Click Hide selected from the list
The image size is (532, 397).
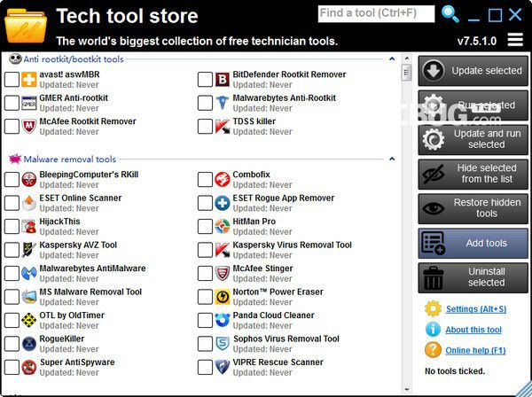click(x=473, y=175)
